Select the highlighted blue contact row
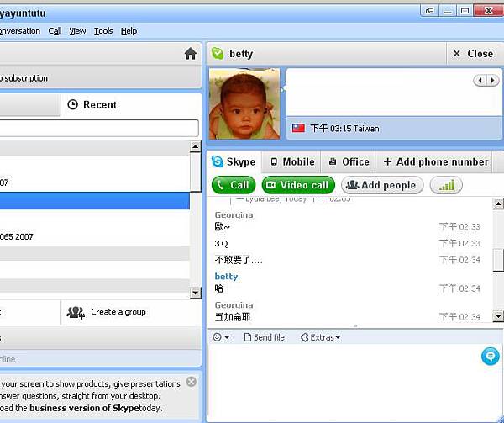The height and width of the screenshot is (423, 504). [x=95, y=201]
